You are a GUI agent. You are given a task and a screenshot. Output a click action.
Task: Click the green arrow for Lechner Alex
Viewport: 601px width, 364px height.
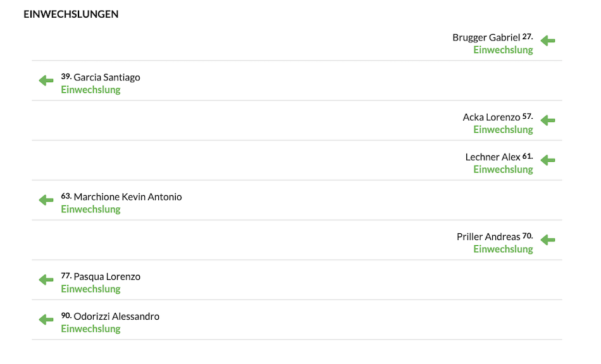(548, 161)
